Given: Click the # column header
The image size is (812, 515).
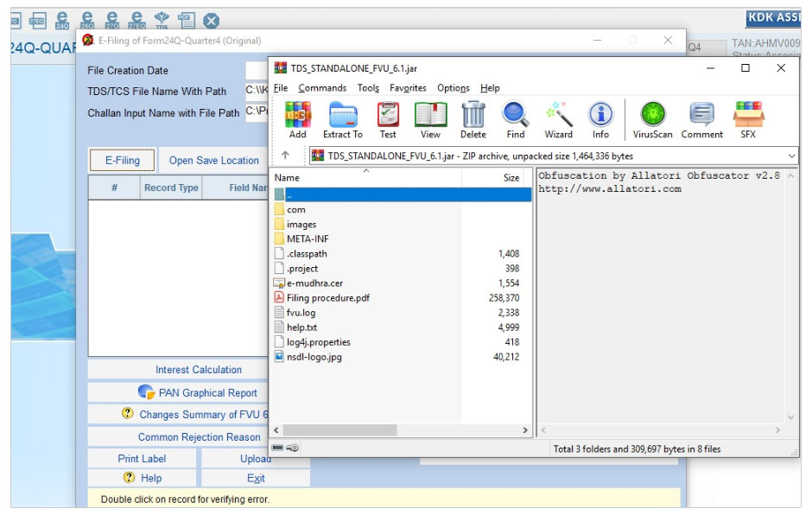Looking at the screenshot, I should pos(114,188).
